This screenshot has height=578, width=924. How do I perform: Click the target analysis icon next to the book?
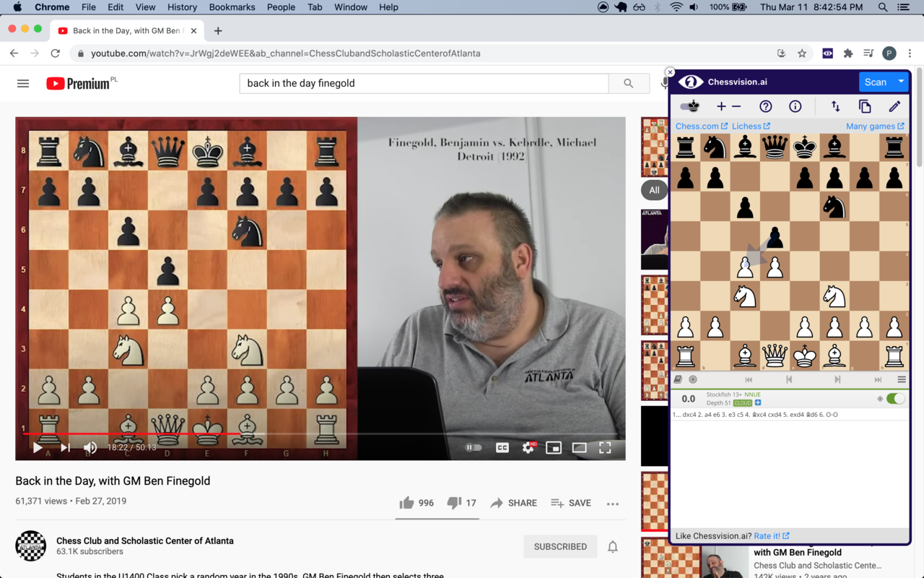[692, 379]
